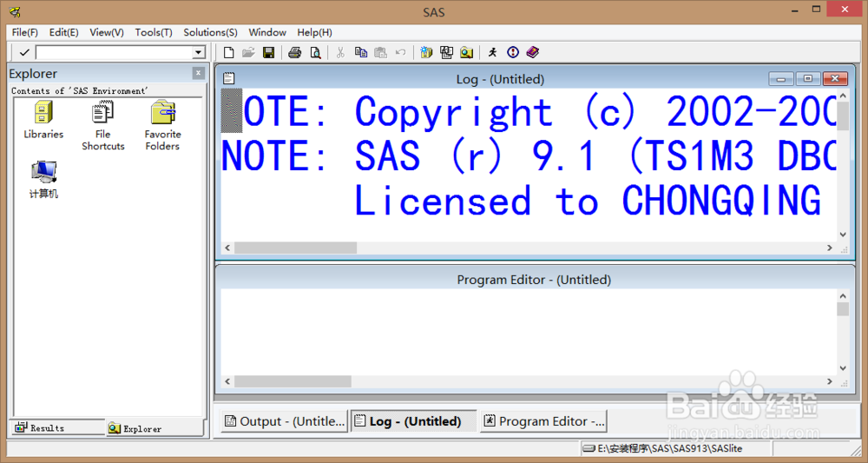Click the Program Editor horizontal scrollbar thumb
This screenshot has width=868, height=463.
point(293,381)
